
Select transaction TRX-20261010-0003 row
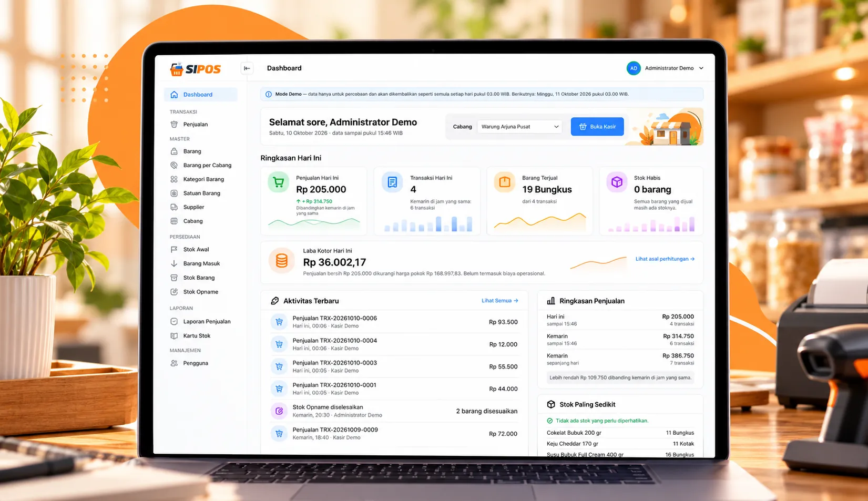coord(394,366)
